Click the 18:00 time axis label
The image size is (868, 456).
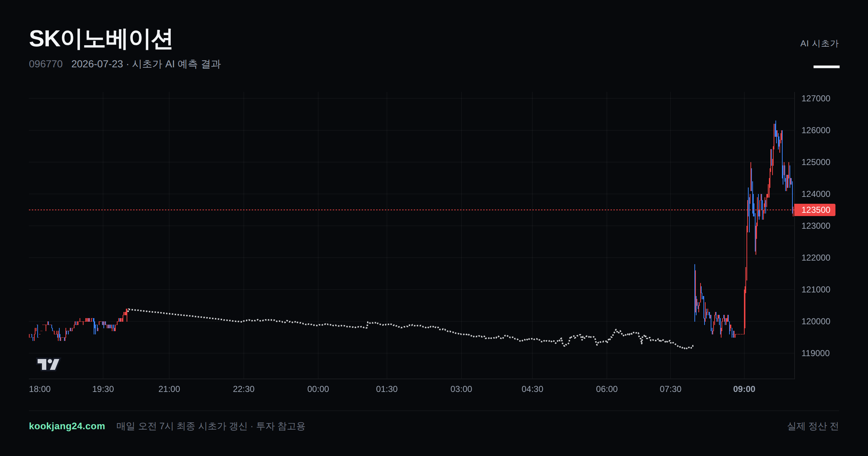[40, 389]
